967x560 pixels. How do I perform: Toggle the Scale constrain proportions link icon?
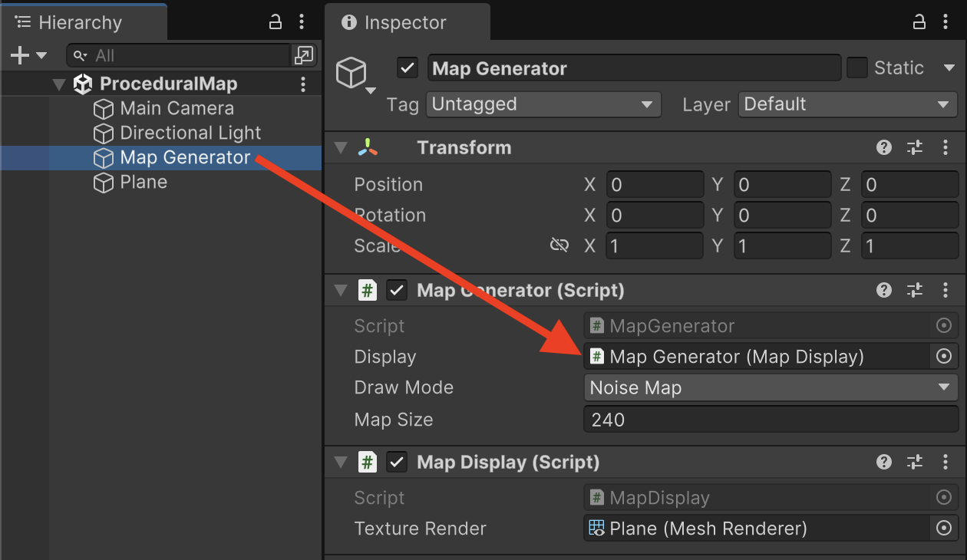[559, 245]
